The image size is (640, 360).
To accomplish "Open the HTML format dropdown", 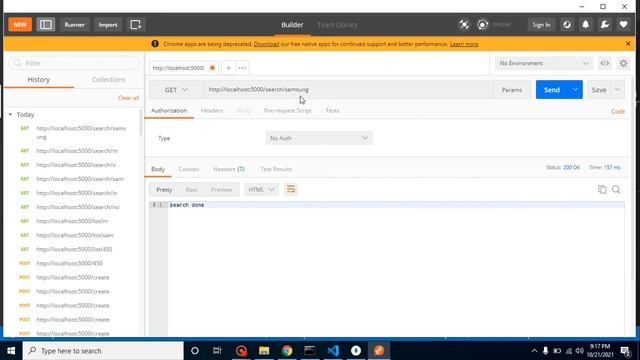I will click(261, 190).
